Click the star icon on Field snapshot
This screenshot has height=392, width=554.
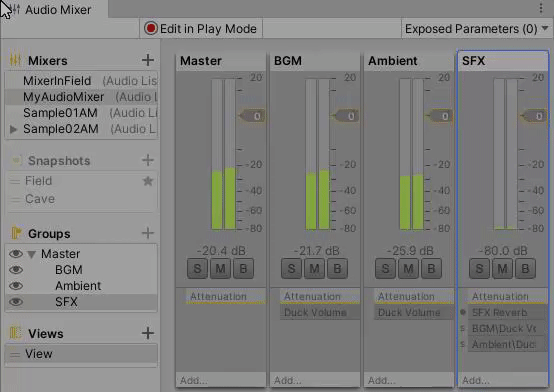(x=148, y=181)
